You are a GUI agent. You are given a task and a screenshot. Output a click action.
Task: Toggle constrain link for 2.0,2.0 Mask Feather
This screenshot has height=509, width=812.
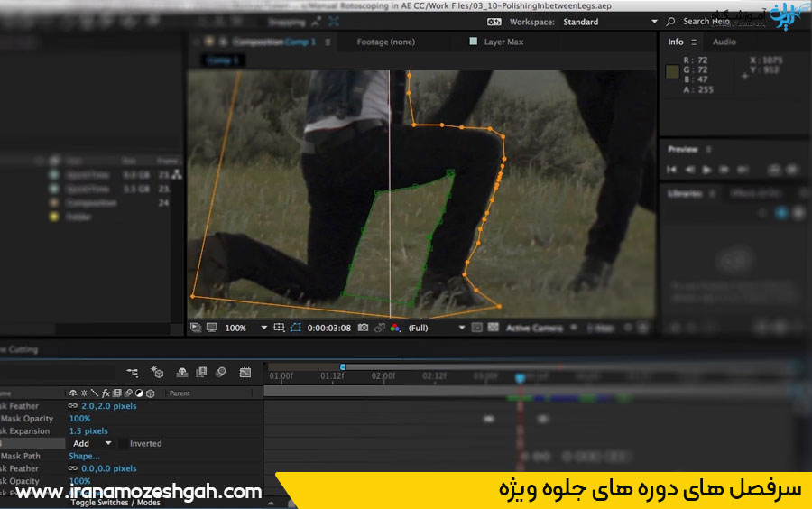[x=73, y=406]
